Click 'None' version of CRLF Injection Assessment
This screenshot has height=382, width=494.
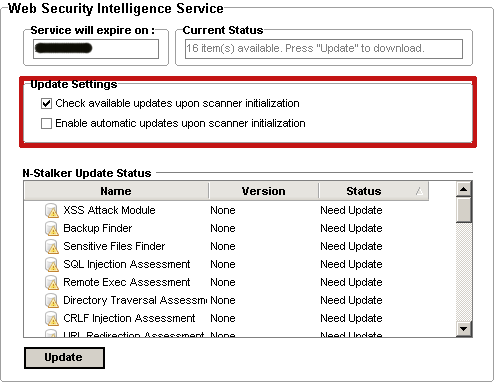[x=223, y=318]
